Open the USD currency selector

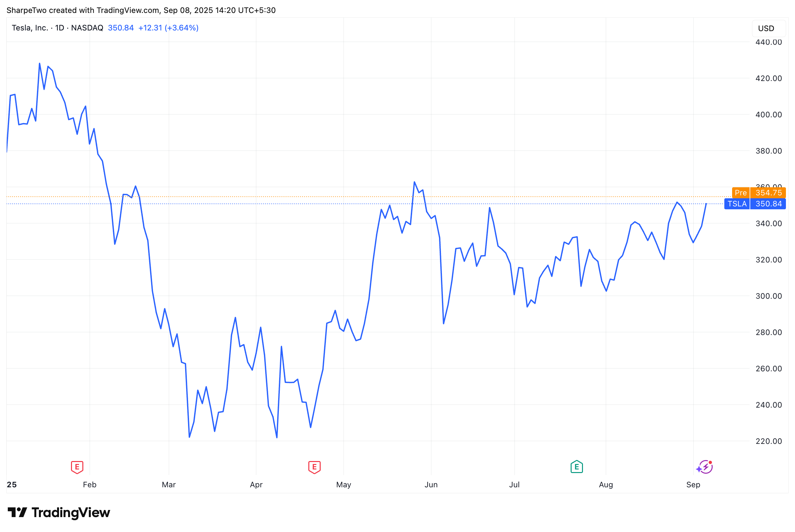[x=766, y=29]
